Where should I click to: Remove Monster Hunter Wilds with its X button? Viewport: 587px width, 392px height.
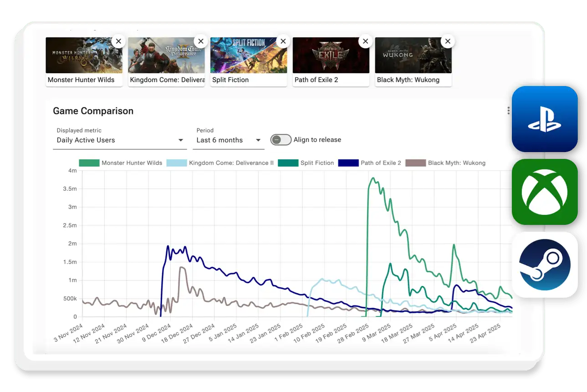tap(118, 41)
